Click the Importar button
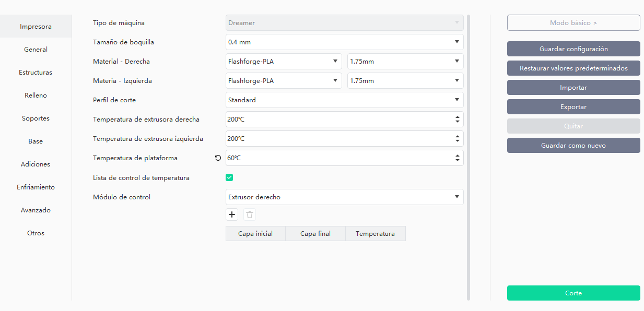 coord(573,87)
